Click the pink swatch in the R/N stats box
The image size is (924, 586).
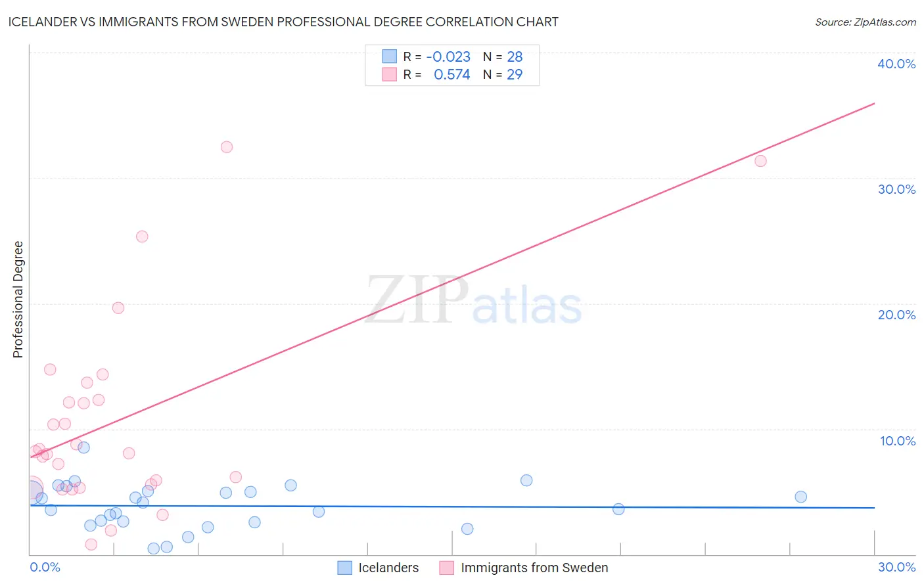(x=390, y=74)
